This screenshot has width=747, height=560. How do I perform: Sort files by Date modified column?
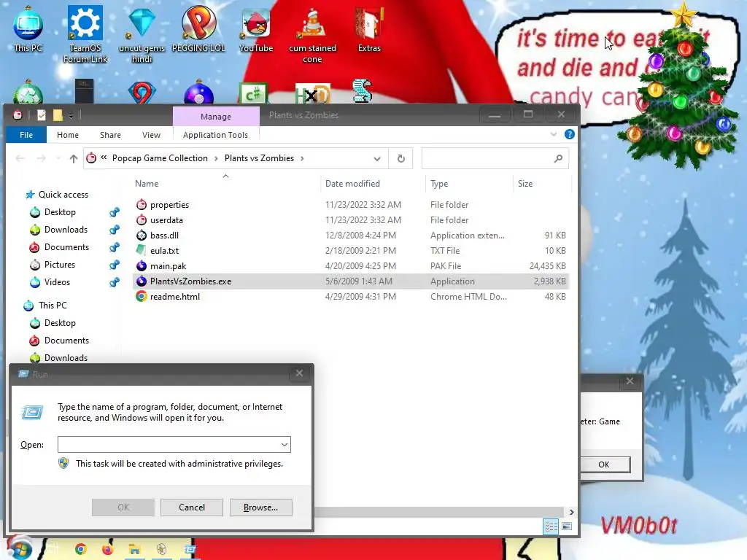tap(373, 183)
